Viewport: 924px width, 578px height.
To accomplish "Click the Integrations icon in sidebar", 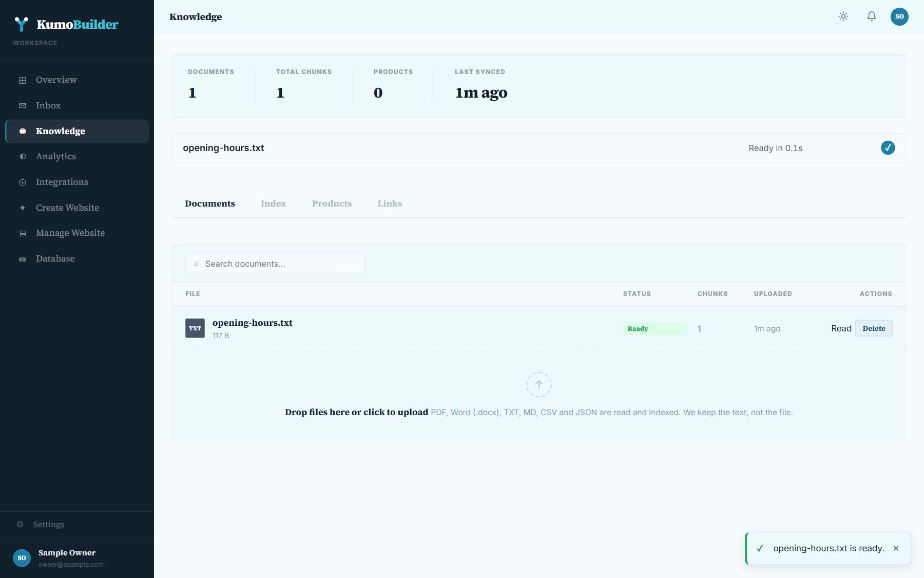I will pyautogui.click(x=23, y=182).
